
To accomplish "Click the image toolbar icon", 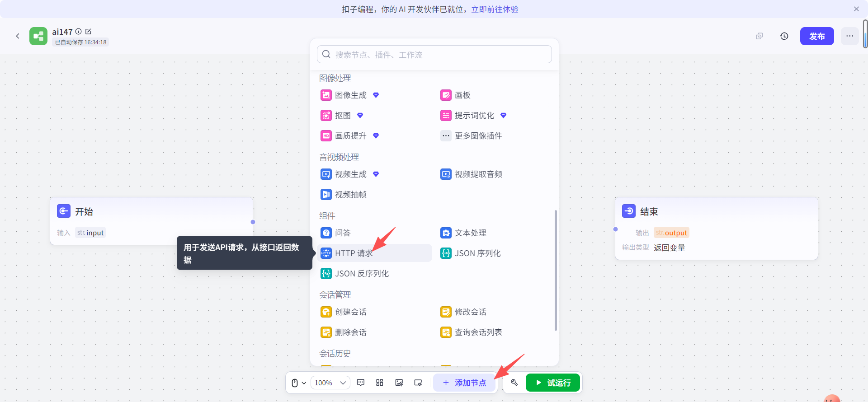I will tap(399, 383).
